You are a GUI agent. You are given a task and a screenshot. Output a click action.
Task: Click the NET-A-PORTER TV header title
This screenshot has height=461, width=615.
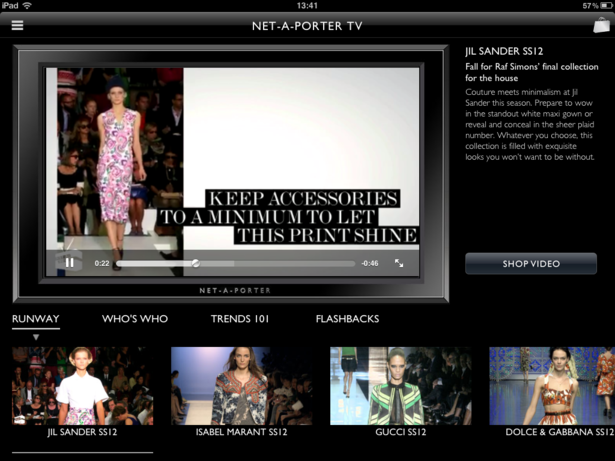coord(307,26)
